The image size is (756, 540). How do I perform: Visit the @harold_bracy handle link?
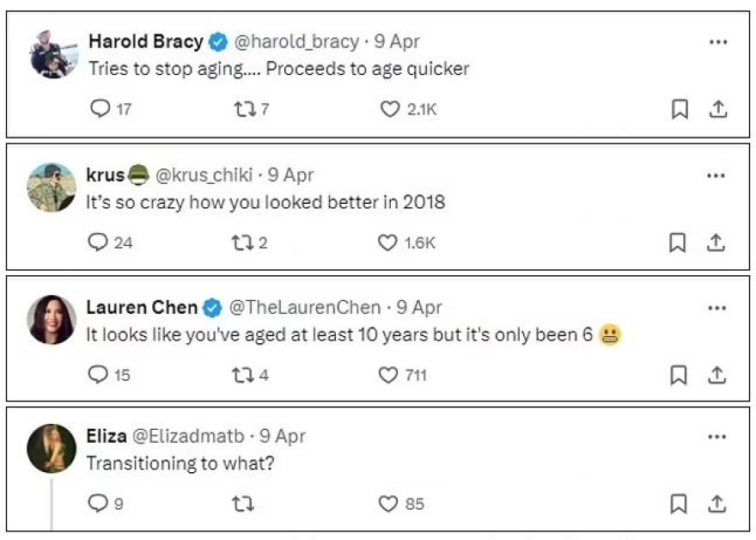[297, 41]
